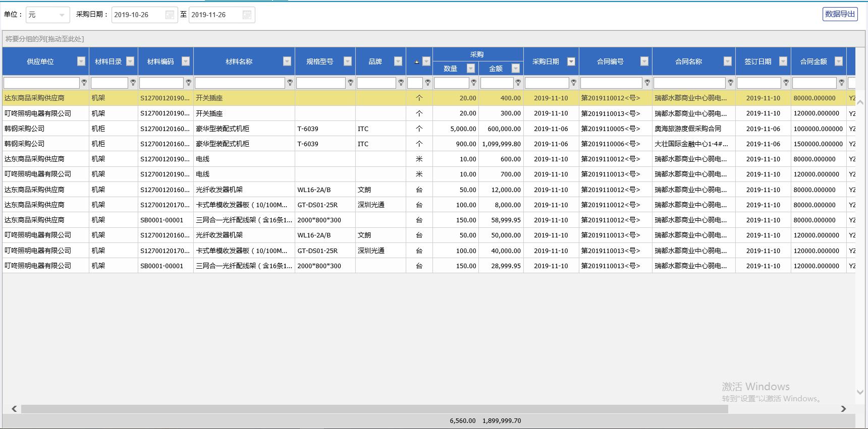This screenshot has width=868, height=429.
Task: Expand 材料目录 column header dropdown
Action: [x=130, y=62]
